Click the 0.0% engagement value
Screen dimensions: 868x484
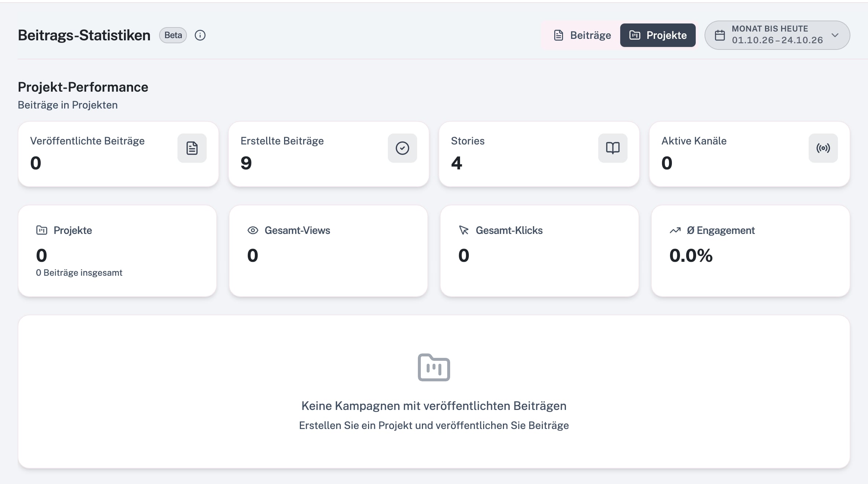pyautogui.click(x=691, y=256)
